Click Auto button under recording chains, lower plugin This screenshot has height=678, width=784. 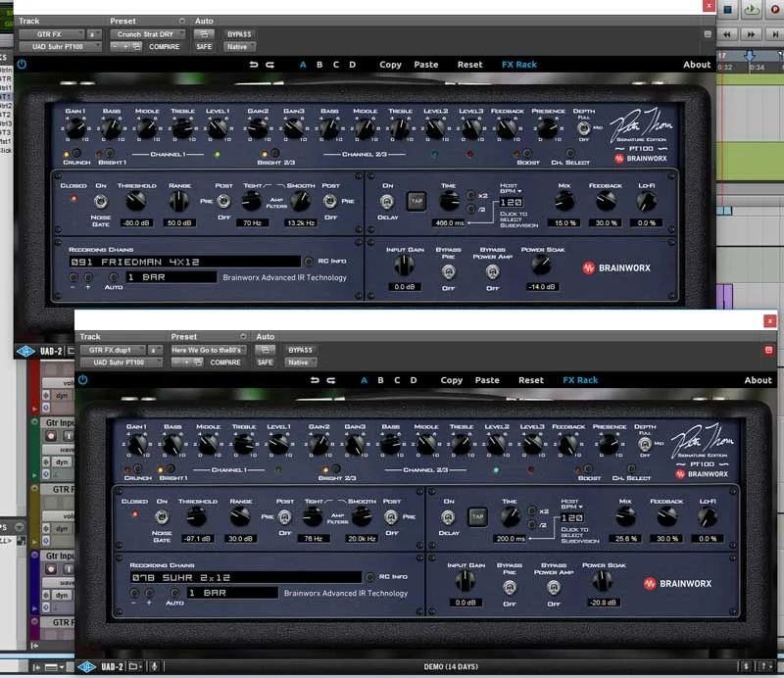[174, 593]
